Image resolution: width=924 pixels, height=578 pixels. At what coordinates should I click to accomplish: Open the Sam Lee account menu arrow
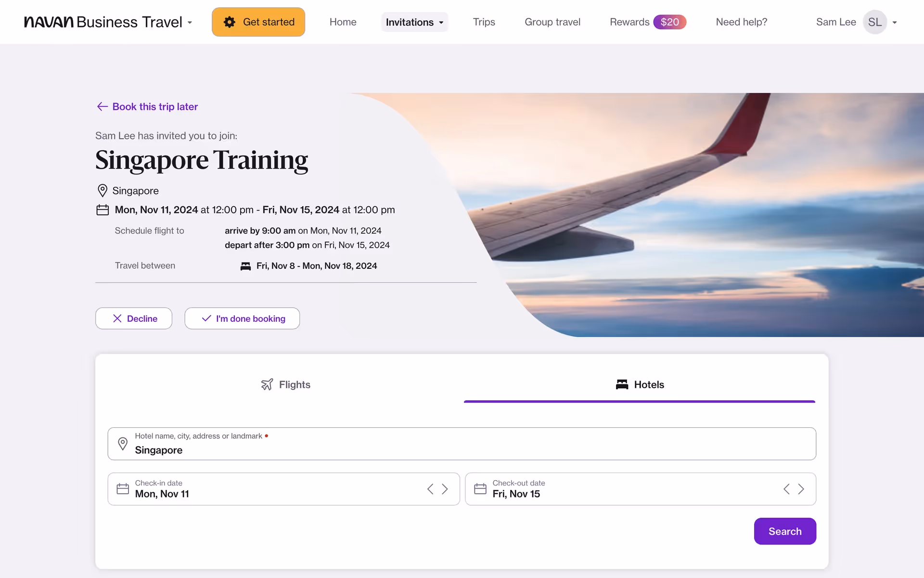click(x=895, y=23)
